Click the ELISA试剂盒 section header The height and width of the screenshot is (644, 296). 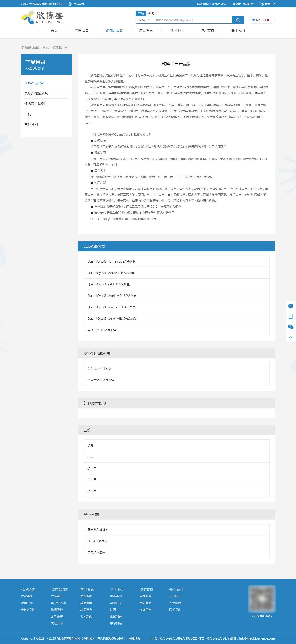[x=177, y=246]
